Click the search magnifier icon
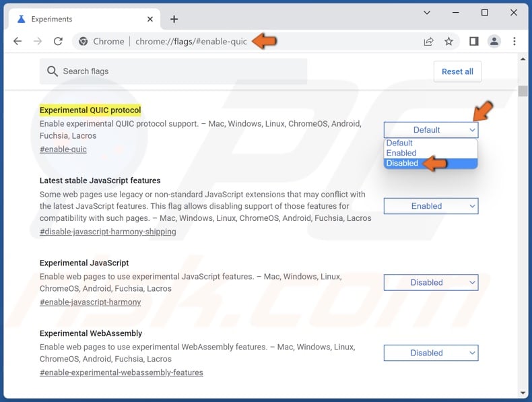 [53, 71]
